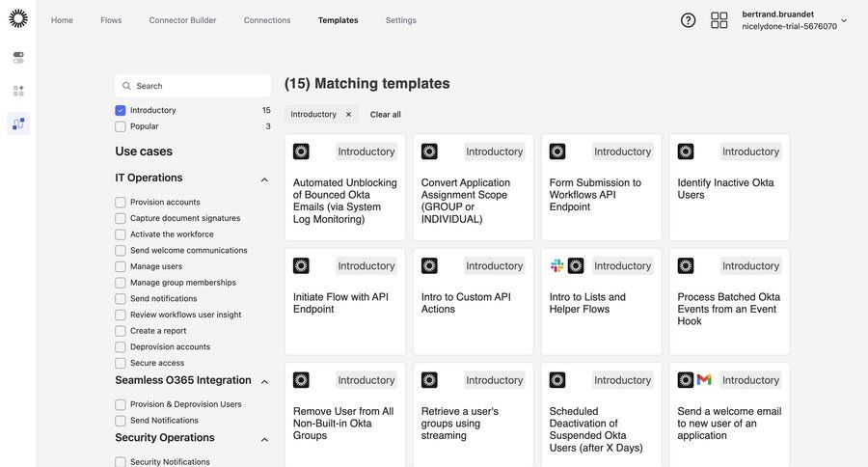This screenshot has height=467, width=868.
Task: Check Activate the workforce checkbox
Action: 121,234
